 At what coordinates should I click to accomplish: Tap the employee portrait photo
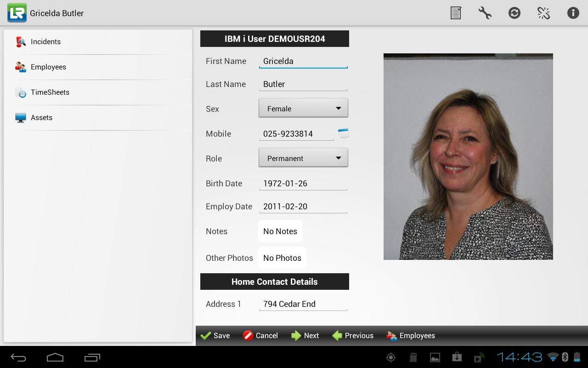click(468, 156)
